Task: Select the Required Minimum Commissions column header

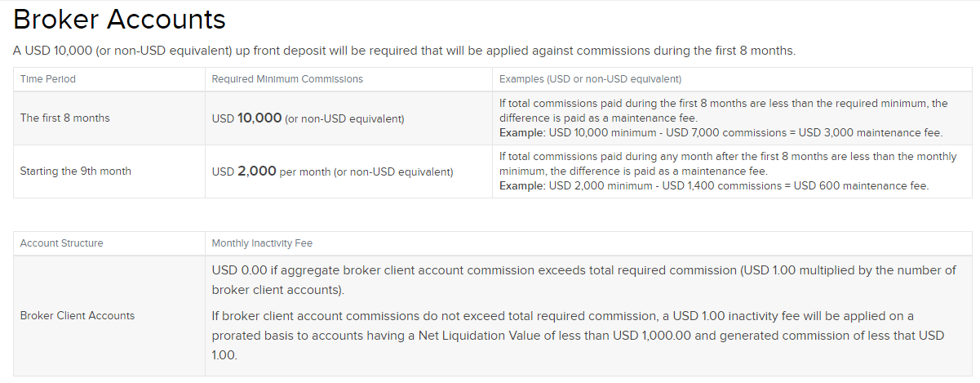Action: point(287,79)
